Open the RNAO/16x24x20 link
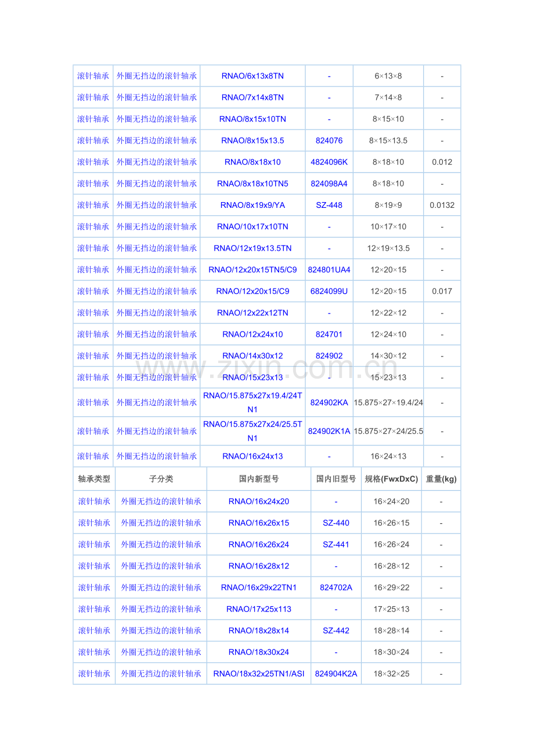The width and height of the screenshot is (534, 756). click(x=258, y=501)
